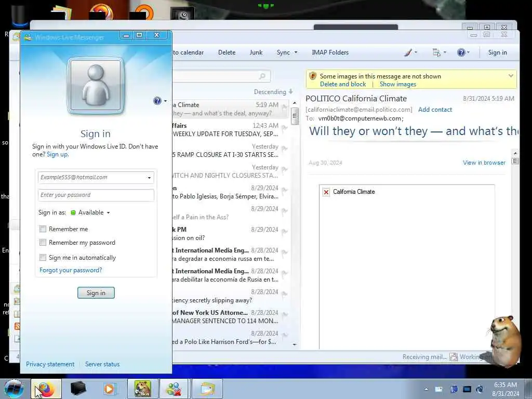This screenshot has height=399, width=532.
Task: Flag the secretly slipping away message
Action: click(x=284, y=295)
